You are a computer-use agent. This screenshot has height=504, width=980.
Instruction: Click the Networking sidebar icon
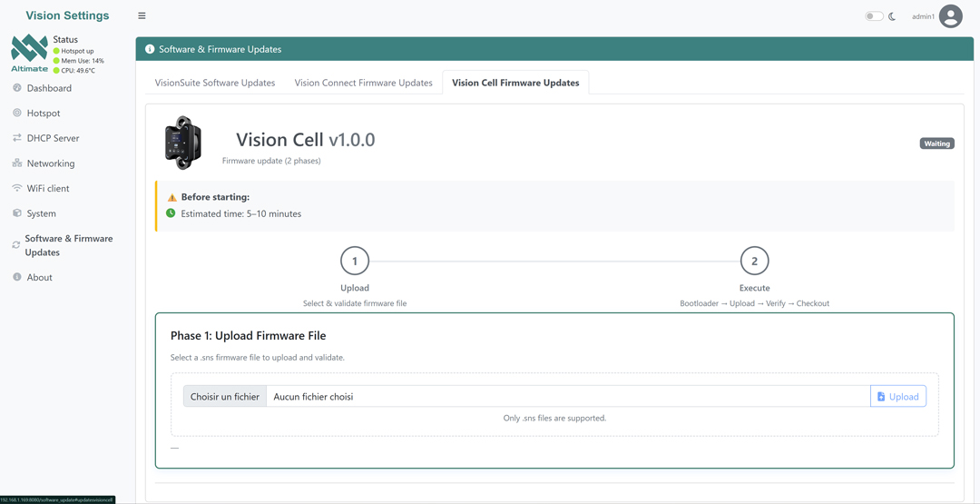[x=17, y=163]
